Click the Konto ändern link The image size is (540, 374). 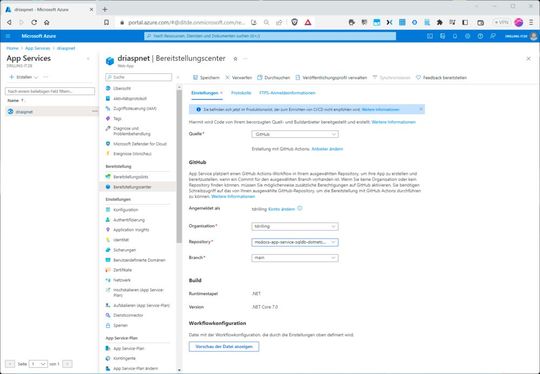(x=281, y=209)
